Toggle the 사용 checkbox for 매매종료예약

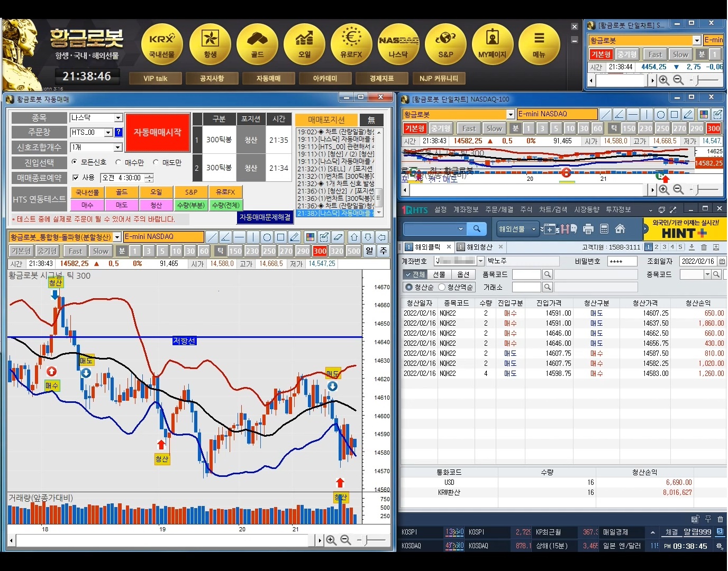tap(75, 178)
